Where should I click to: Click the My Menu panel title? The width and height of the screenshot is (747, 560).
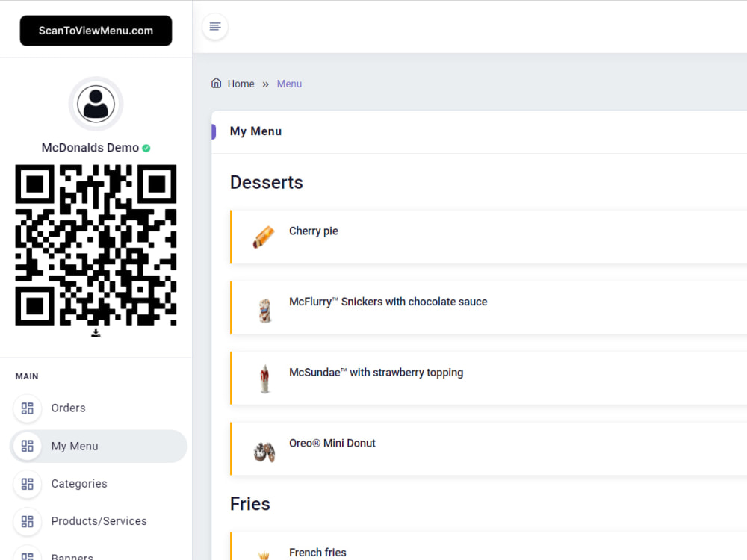(255, 131)
